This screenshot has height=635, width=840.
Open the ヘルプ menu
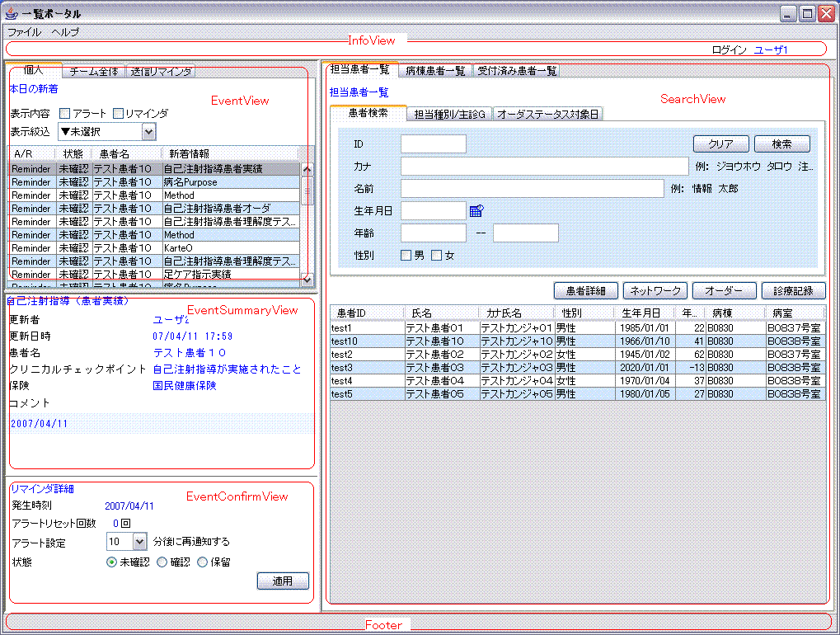coord(65,32)
